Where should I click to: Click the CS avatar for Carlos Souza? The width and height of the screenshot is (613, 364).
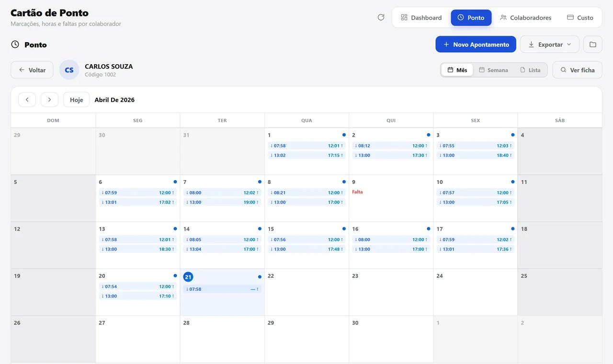(69, 70)
